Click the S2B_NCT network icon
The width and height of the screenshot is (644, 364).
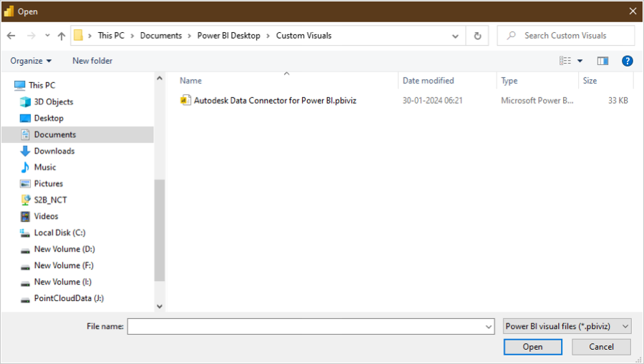[x=26, y=200]
